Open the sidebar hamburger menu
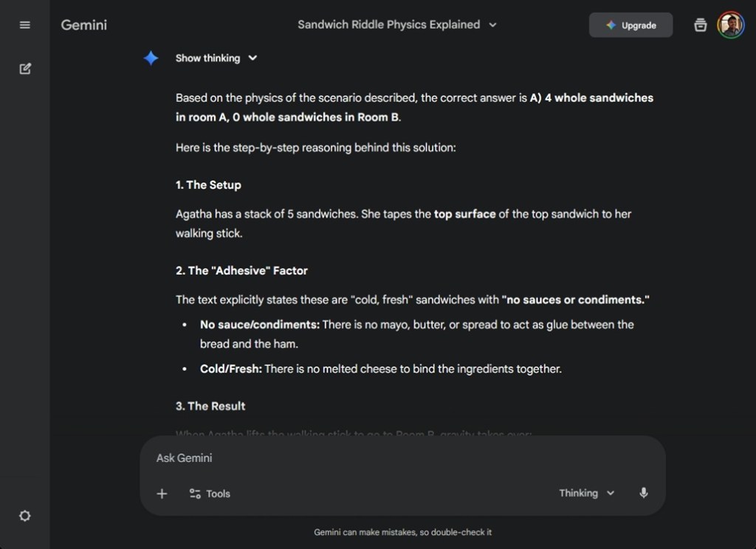Screen dimensions: 756x549 24,24
